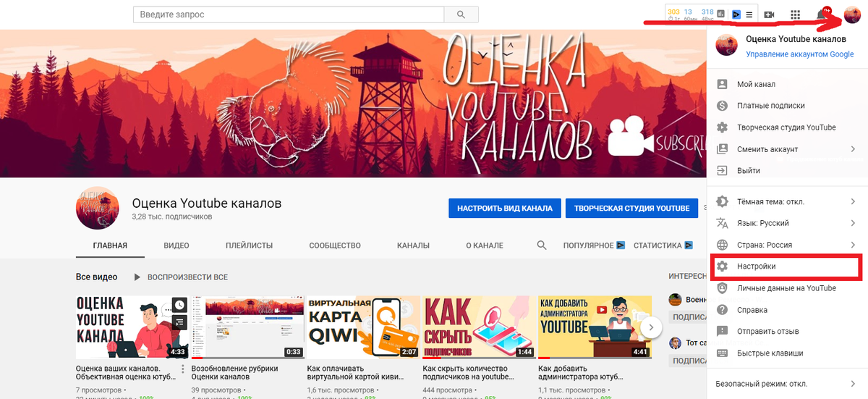The width and height of the screenshot is (868, 399).
Task: Click the paid subscriptions dollar icon
Action: (721, 106)
